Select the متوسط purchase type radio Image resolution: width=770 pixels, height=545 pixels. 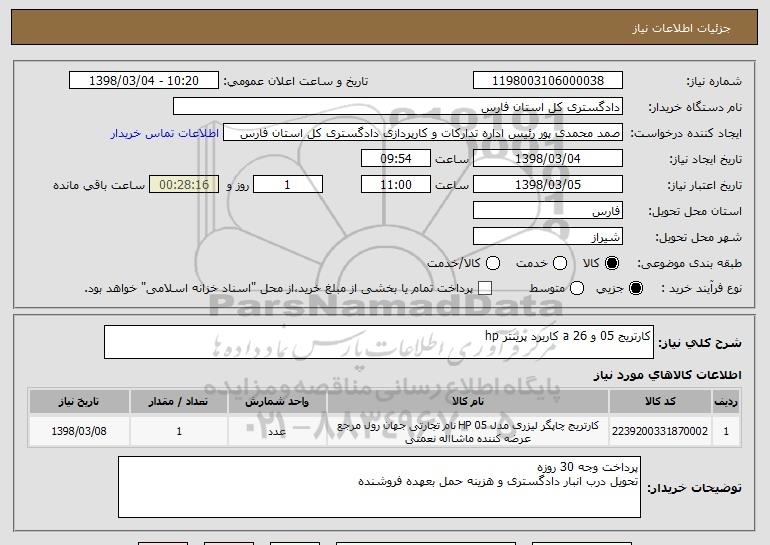click(x=577, y=288)
